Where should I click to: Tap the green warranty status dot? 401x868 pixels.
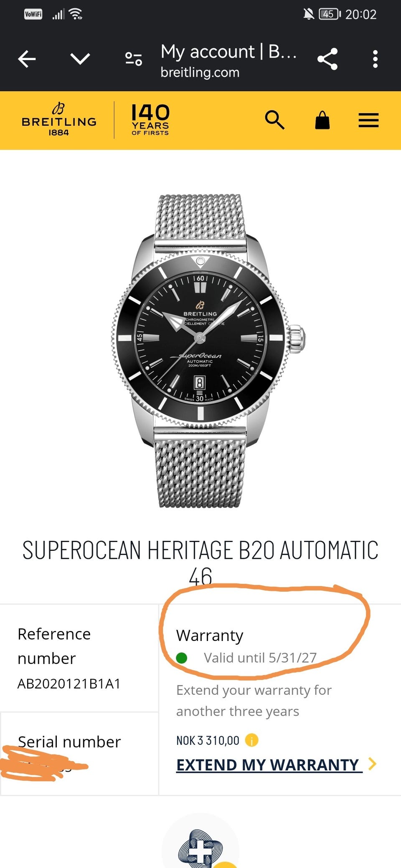182,658
